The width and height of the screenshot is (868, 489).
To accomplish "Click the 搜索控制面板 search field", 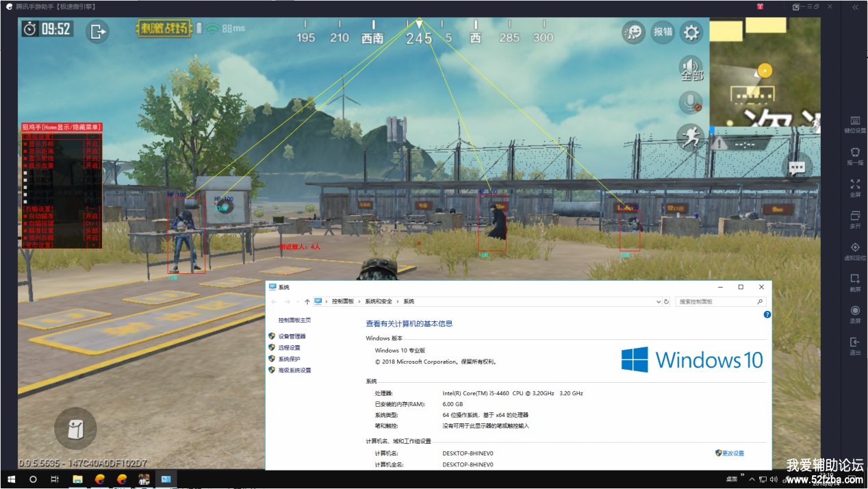I will coord(720,301).
